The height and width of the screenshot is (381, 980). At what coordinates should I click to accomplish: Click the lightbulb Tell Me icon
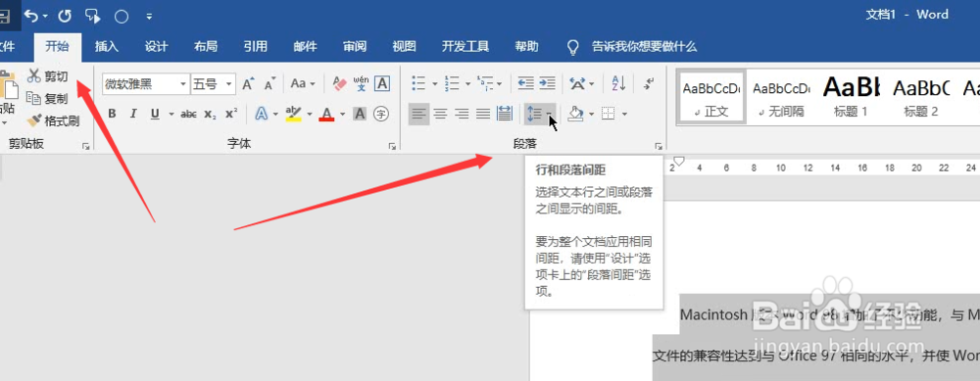coord(572,47)
